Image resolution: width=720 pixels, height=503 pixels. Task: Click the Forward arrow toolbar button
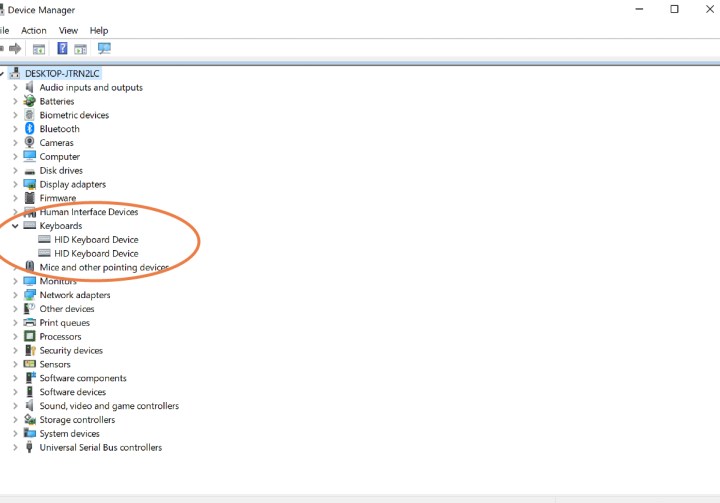click(16, 48)
